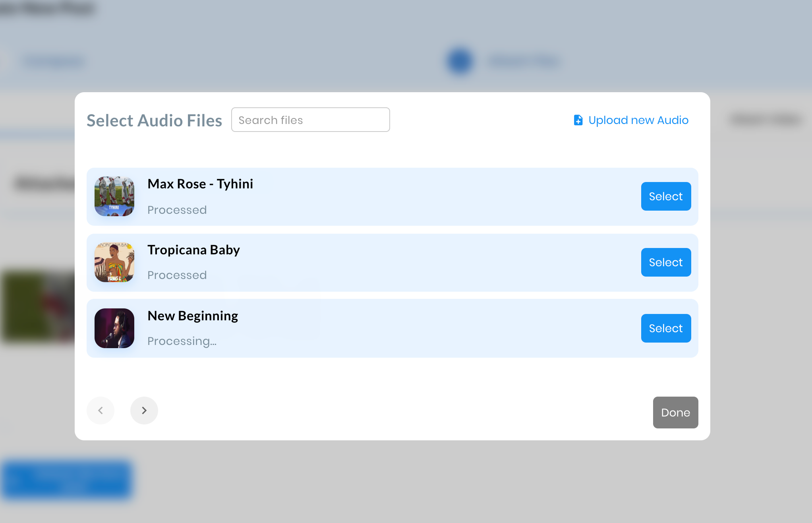
Task: Click the Done button to close dialog
Action: pos(675,412)
